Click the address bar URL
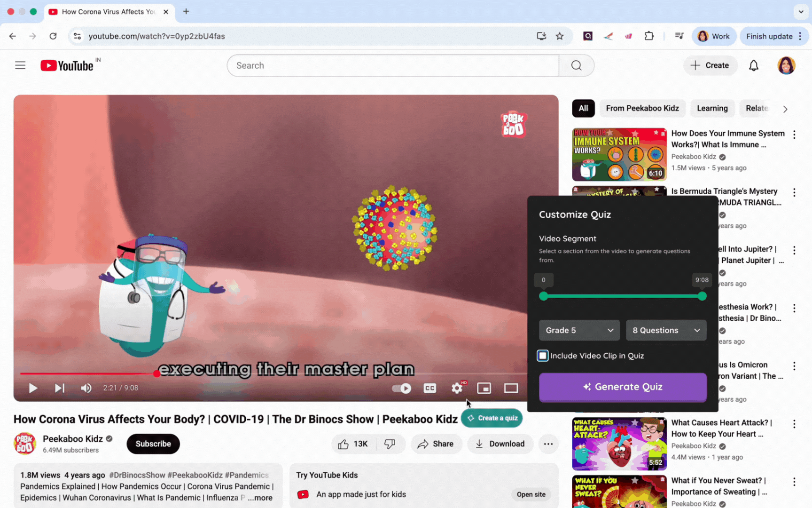812x508 pixels. [156, 36]
